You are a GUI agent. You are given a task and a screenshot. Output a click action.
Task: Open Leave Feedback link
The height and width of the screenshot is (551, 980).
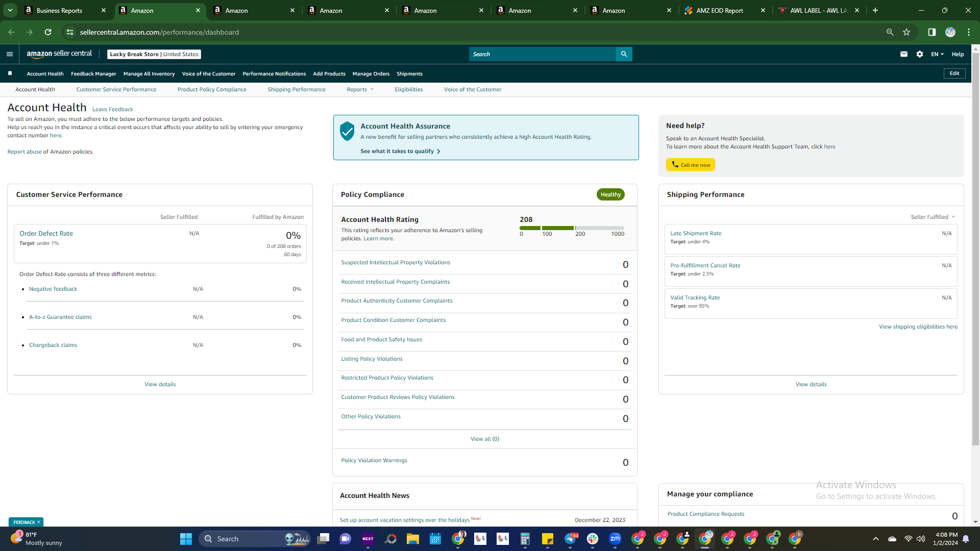(x=112, y=109)
